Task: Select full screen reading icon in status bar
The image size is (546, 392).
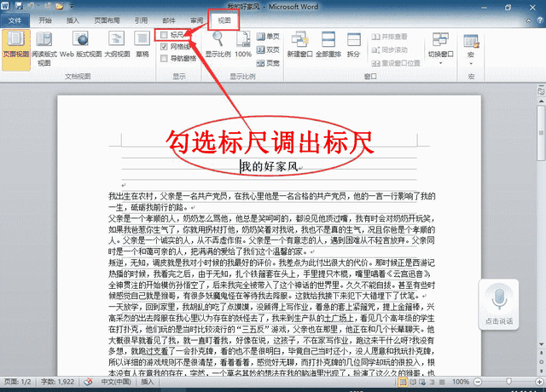Action: pos(413,382)
